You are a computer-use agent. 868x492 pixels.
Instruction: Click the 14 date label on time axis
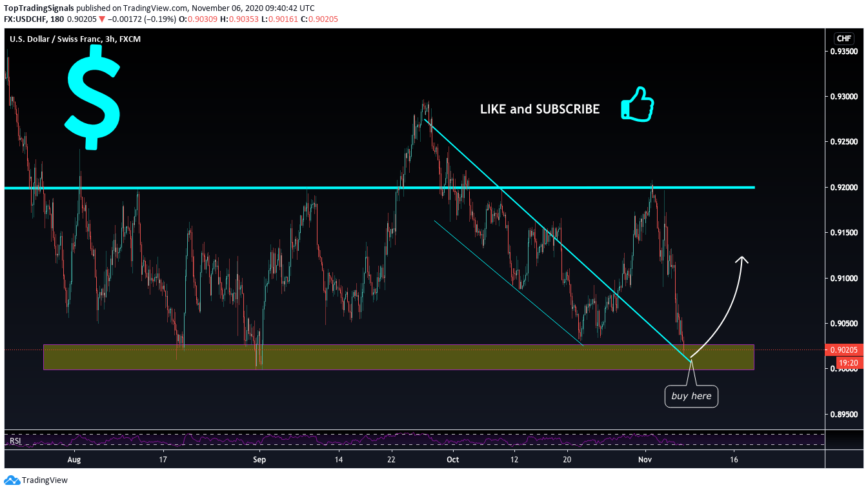point(338,460)
